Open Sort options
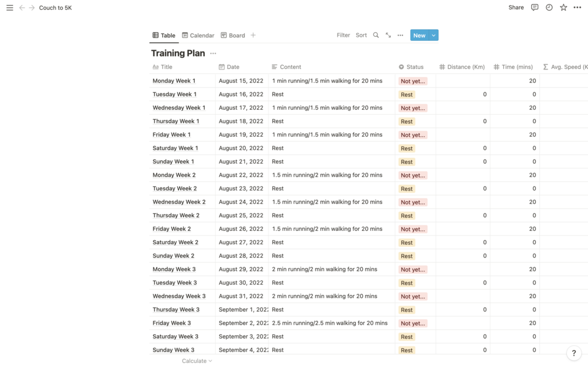 click(361, 35)
